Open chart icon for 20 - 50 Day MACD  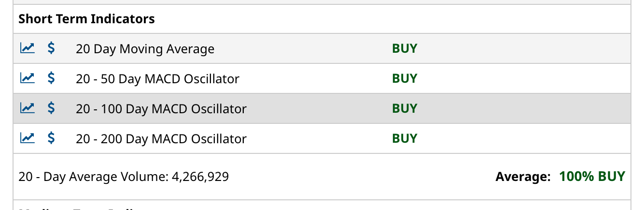[x=27, y=78]
